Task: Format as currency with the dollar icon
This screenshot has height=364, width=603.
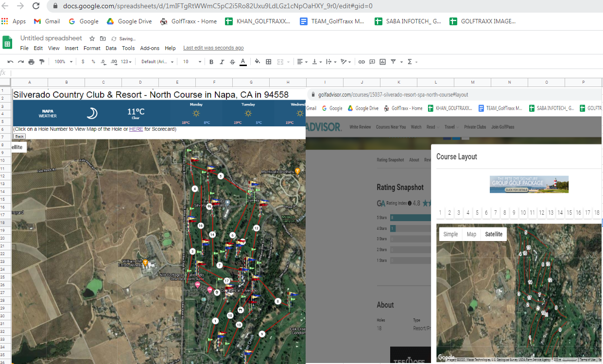Action: click(x=83, y=62)
